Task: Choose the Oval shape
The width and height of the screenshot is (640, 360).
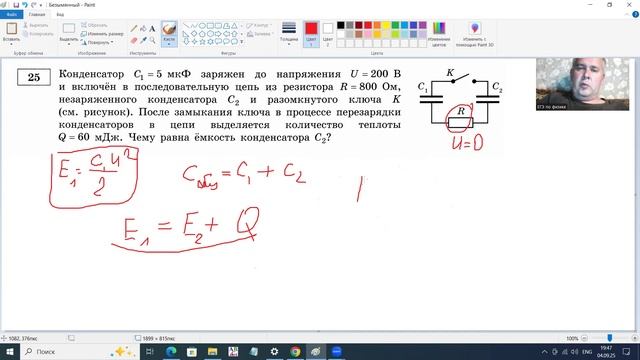Action: point(202,26)
